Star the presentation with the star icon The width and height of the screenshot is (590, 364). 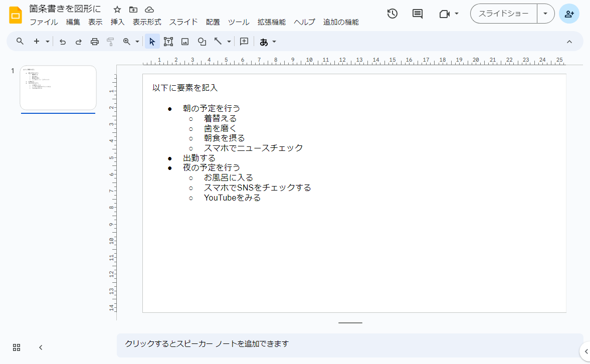(117, 10)
